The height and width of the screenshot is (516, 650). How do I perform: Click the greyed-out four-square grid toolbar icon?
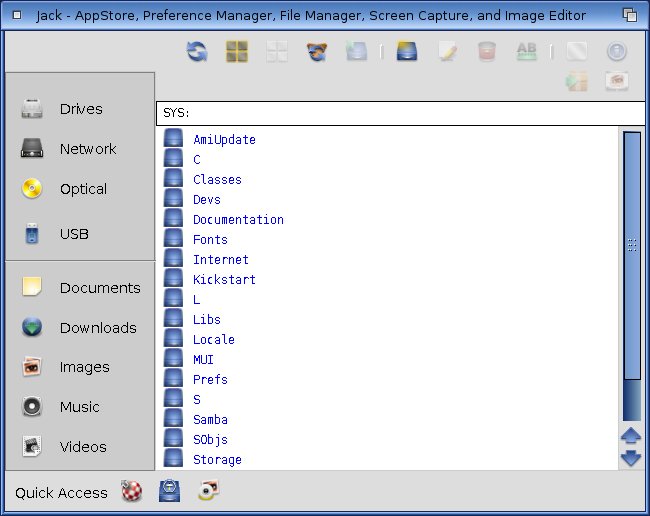(x=277, y=52)
